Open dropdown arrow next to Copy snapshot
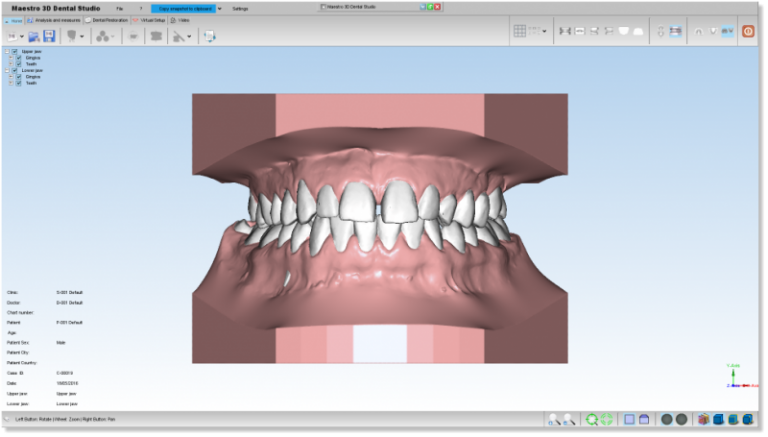Screen dimensions: 768x437 click(x=220, y=8)
